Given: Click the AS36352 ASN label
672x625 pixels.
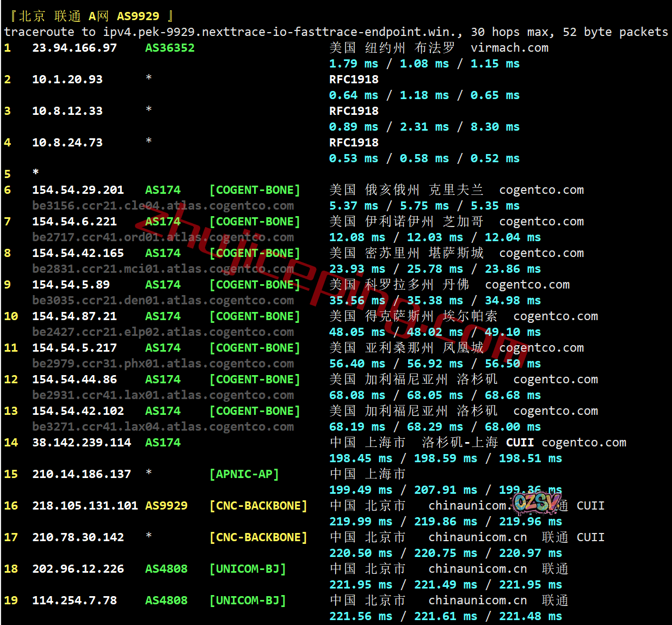Looking at the screenshot, I should [170, 48].
